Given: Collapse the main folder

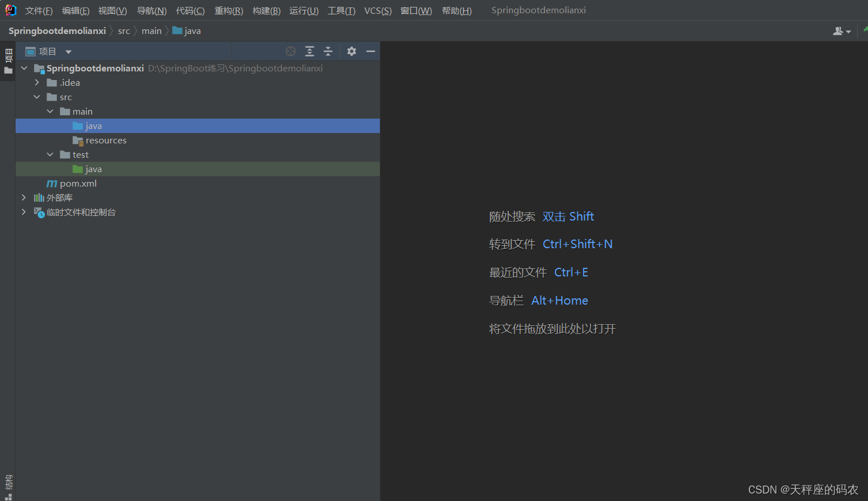Looking at the screenshot, I should click(50, 112).
